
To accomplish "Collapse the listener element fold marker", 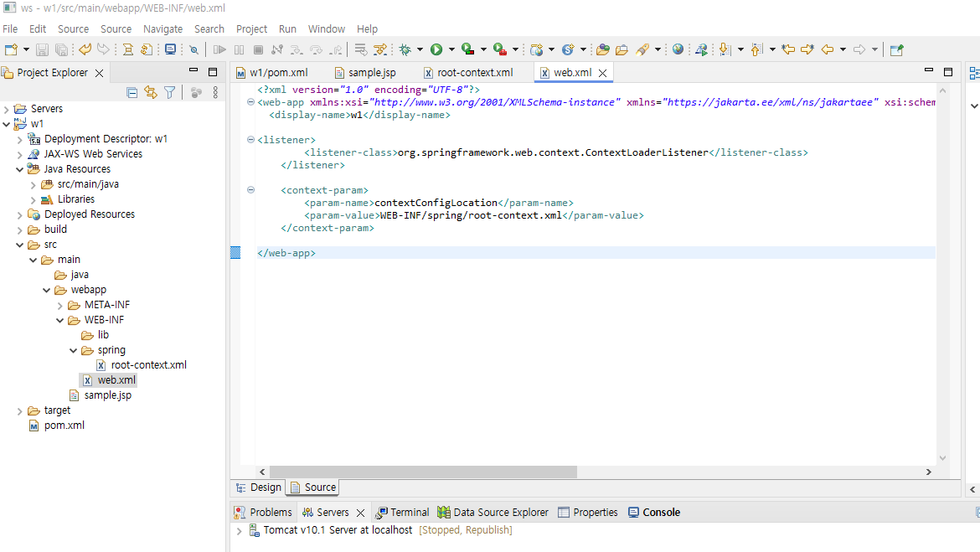I will pyautogui.click(x=250, y=140).
